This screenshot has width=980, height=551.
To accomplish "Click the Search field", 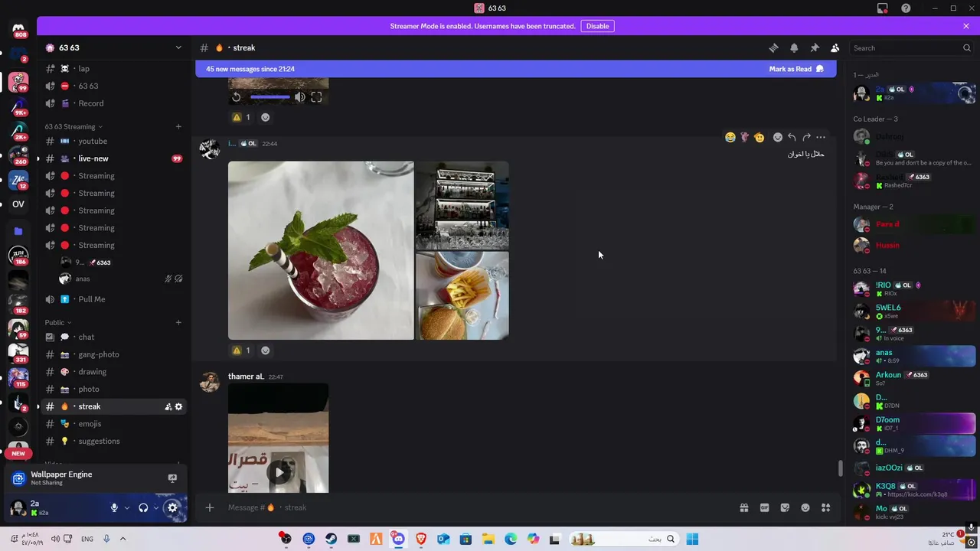I will pos(911,47).
